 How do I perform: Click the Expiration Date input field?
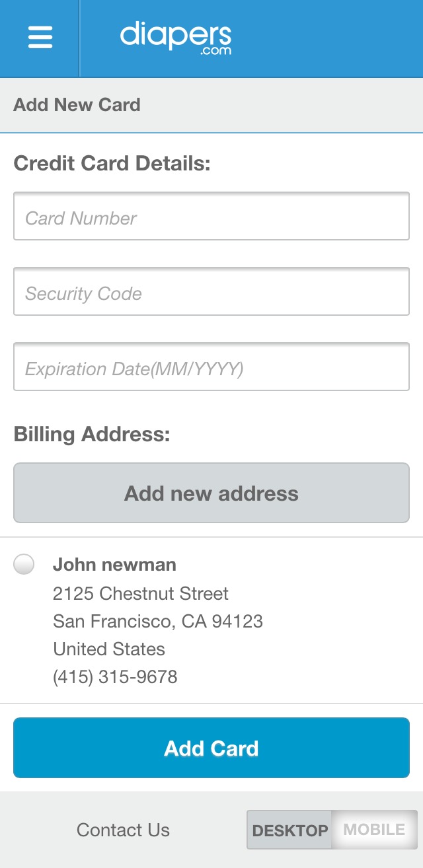[211, 367]
